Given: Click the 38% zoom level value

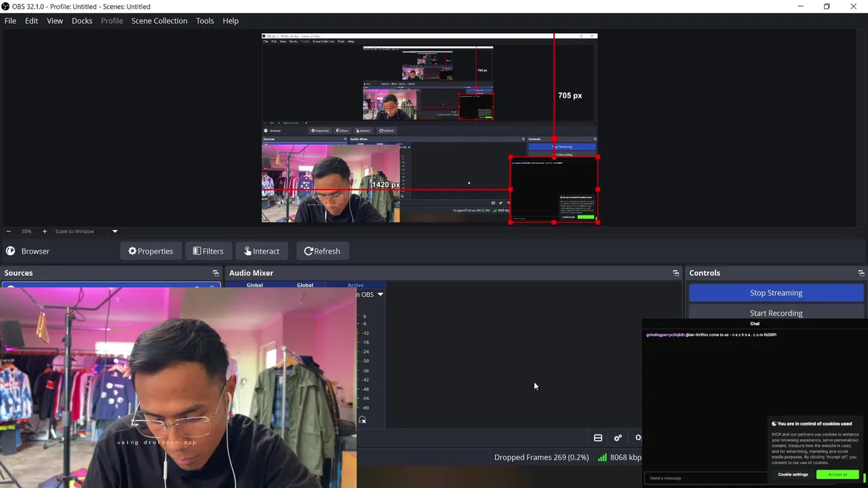Looking at the screenshot, I should 26,231.
